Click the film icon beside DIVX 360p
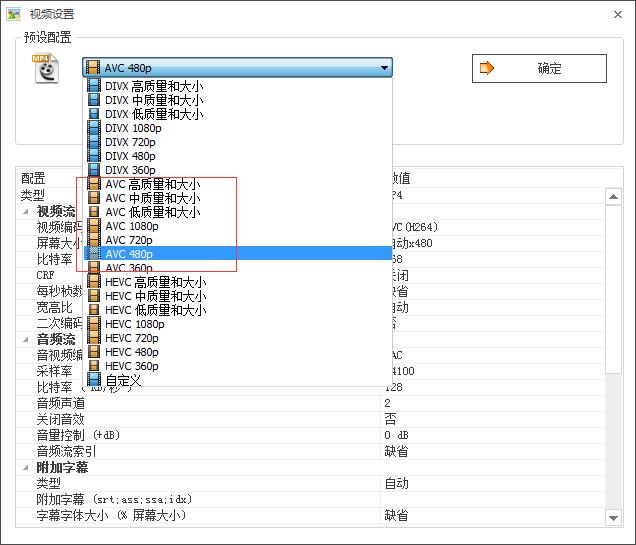 click(x=94, y=171)
